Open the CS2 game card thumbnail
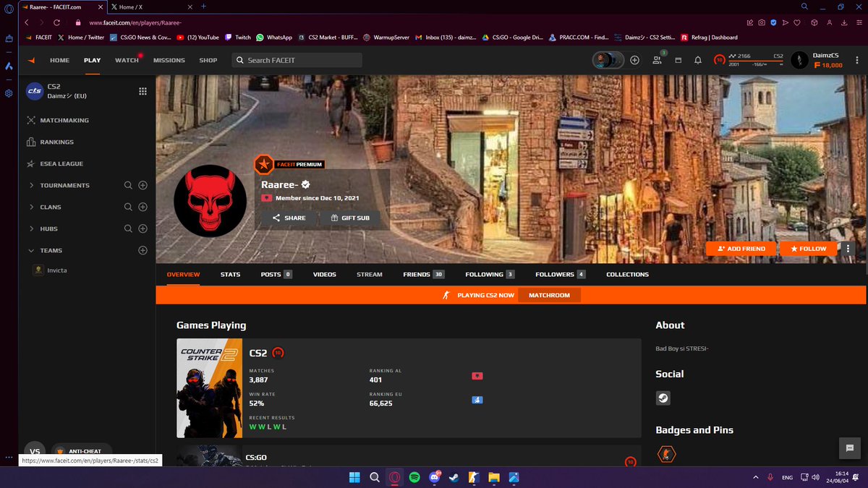Image resolution: width=868 pixels, height=488 pixels. 209,388
